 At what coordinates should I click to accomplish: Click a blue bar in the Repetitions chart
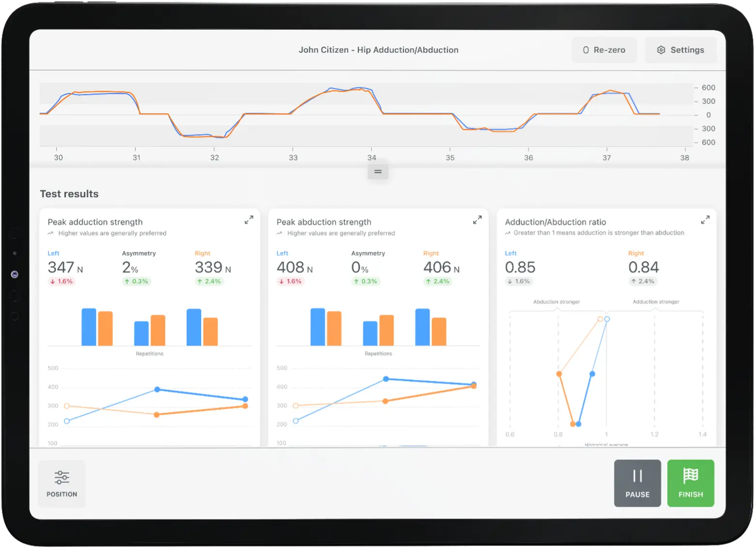point(88,326)
